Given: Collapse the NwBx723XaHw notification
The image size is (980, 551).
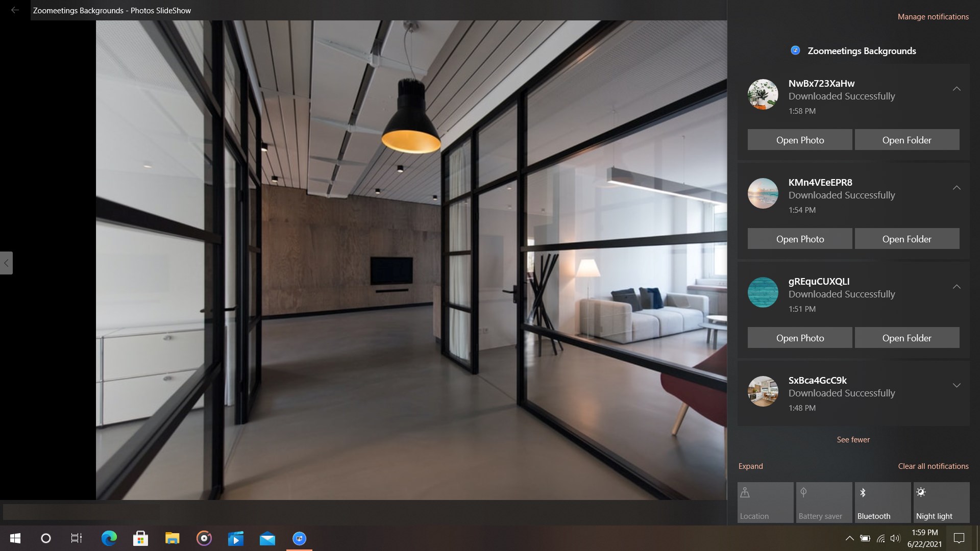Looking at the screenshot, I should [957, 89].
